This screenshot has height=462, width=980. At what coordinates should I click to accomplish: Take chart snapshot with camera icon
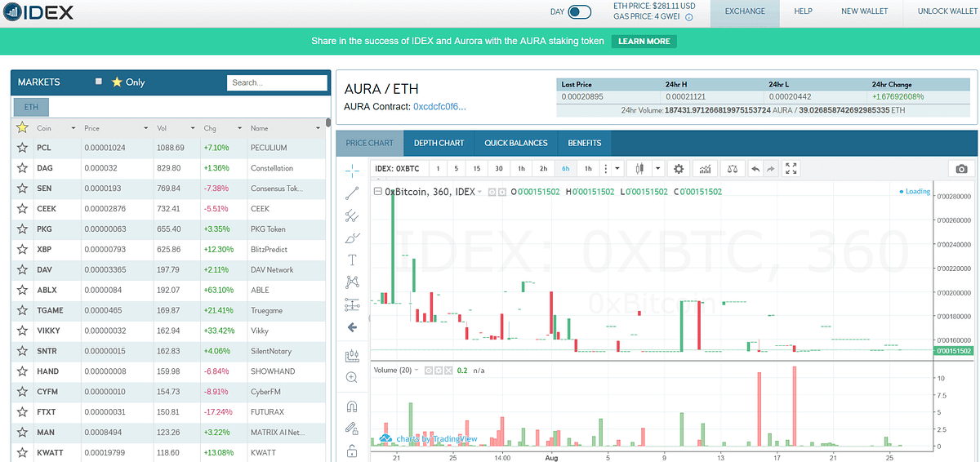(x=961, y=168)
